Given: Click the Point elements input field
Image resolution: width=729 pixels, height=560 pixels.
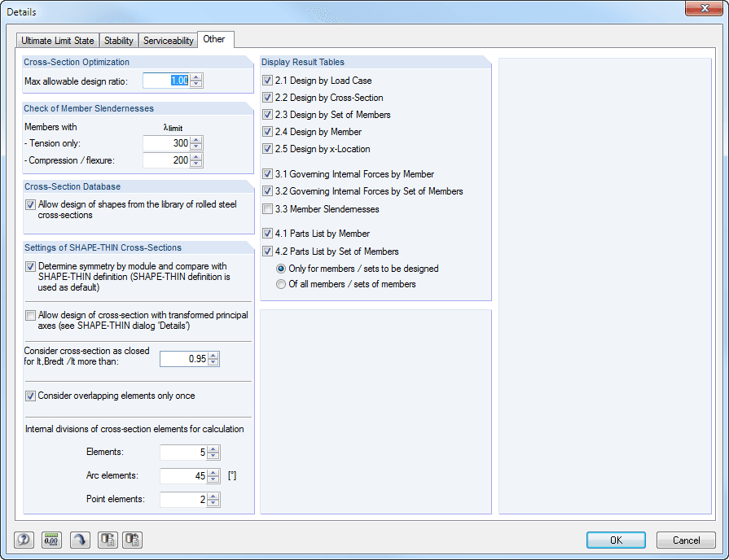Looking at the screenshot, I should 183,500.
